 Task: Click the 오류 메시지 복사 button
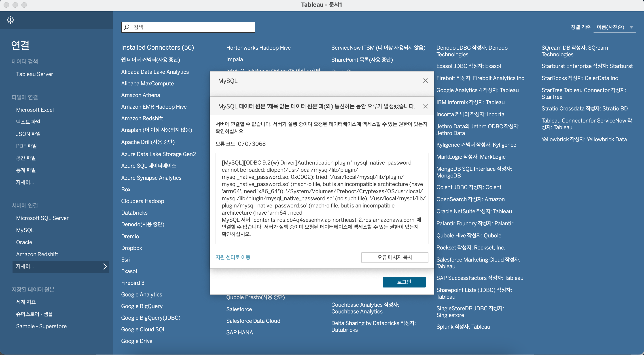394,257
